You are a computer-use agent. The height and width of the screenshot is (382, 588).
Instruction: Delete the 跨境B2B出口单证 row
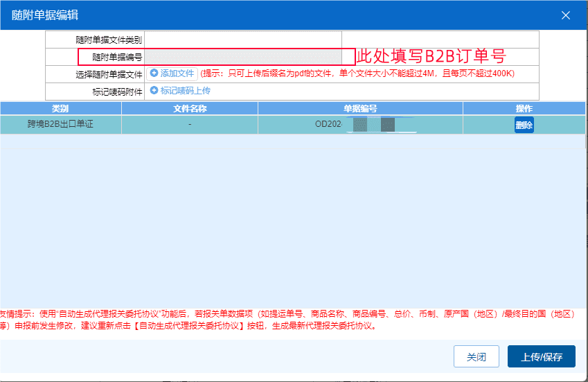(x=524, y=125)
